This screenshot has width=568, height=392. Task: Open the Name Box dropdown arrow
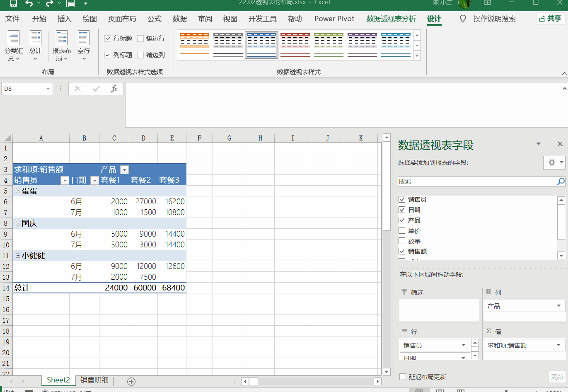click(48, 89)
